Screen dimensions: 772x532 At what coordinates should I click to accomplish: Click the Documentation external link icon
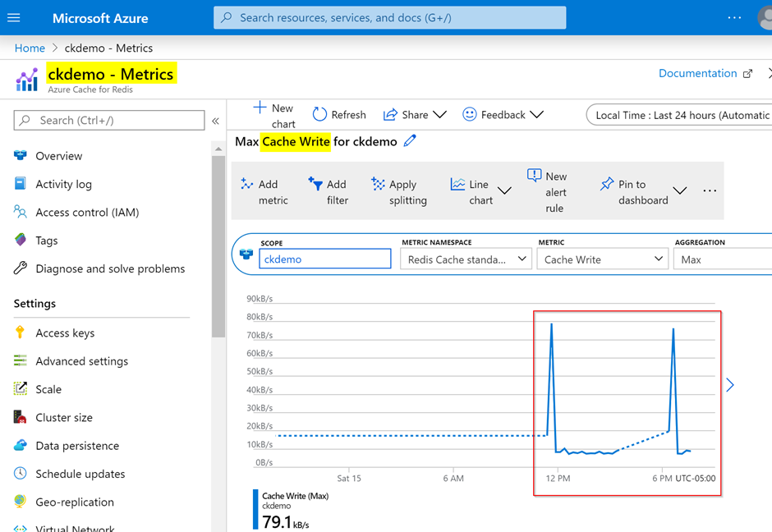[748, 74]
